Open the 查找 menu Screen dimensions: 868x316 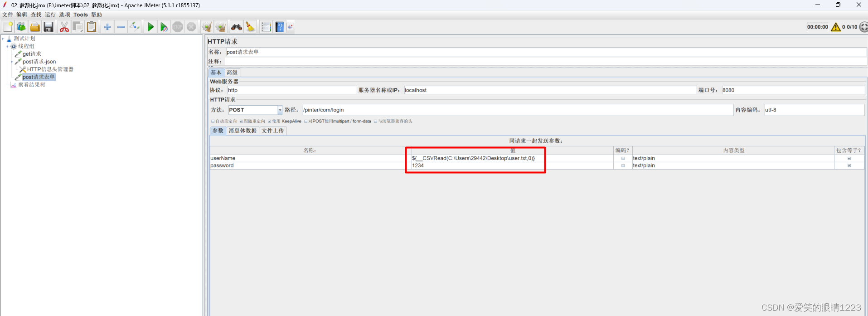(36, 15)
